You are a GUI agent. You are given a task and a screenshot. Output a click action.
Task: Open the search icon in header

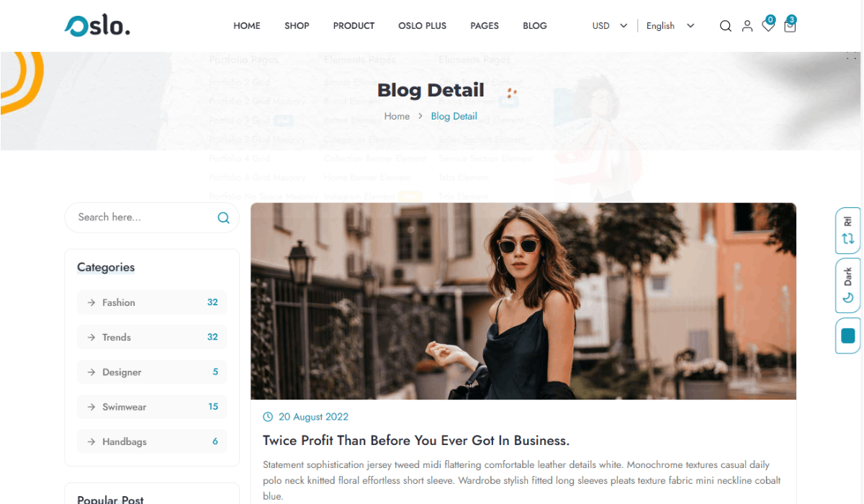(726, 26)
